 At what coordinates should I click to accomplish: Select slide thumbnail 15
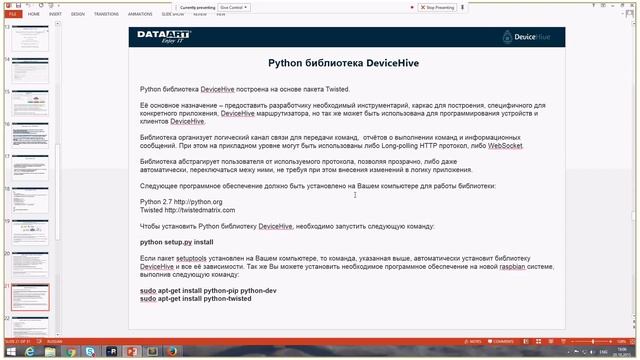click(x=30, y=103)
